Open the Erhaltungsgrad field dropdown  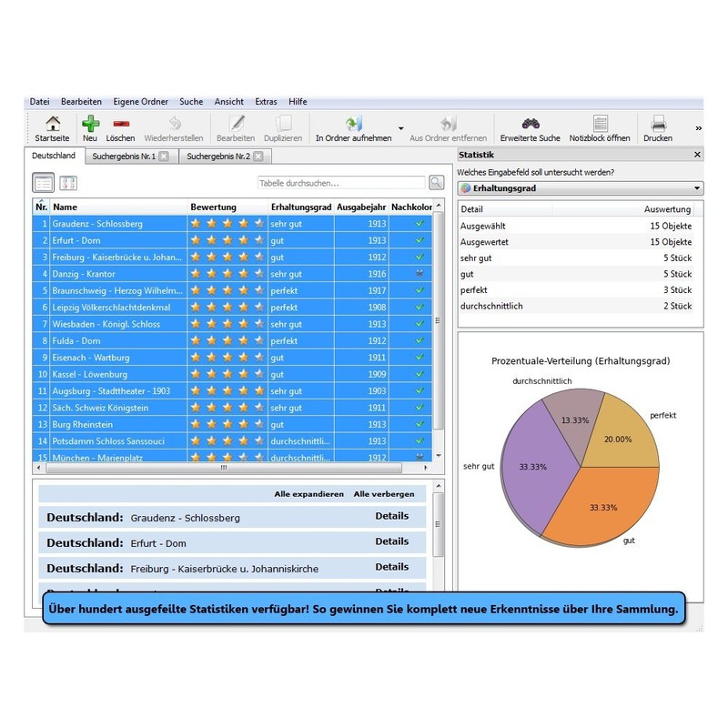click(x=581, y=188)
